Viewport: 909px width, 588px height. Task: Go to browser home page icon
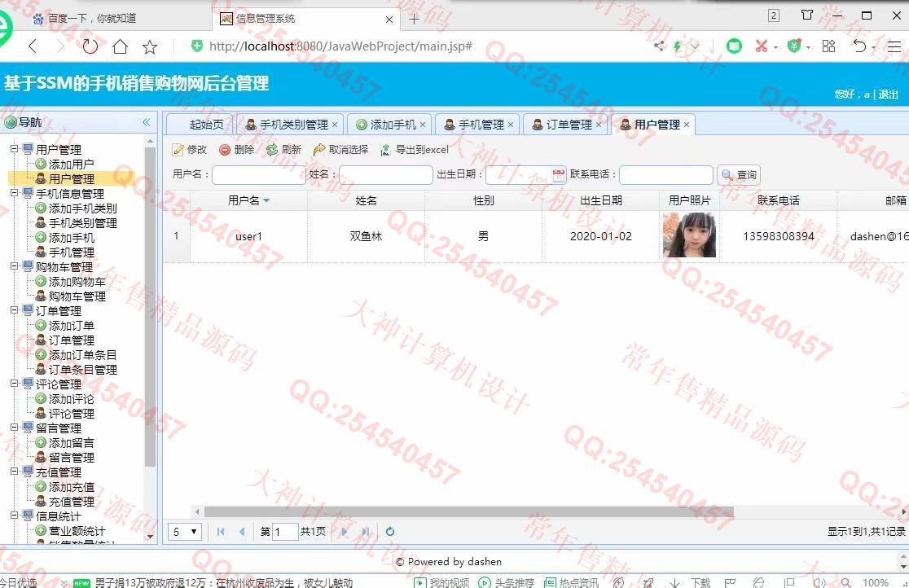pos(120,46)
